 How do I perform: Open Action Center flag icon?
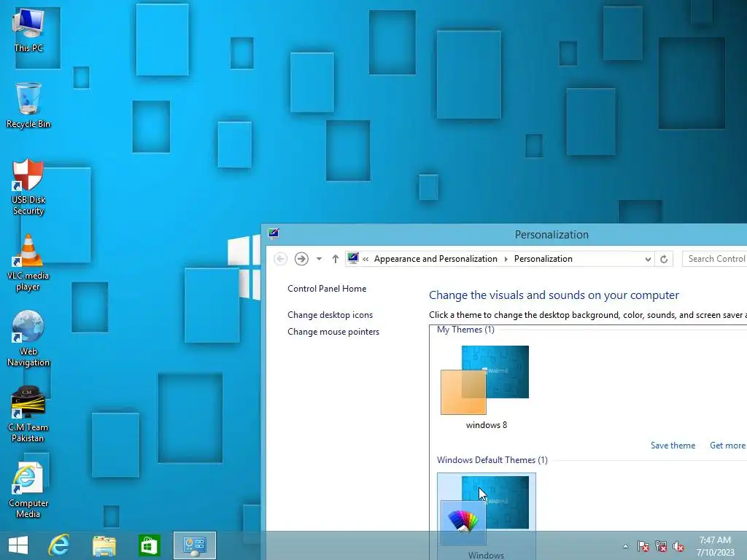[643, 546]
